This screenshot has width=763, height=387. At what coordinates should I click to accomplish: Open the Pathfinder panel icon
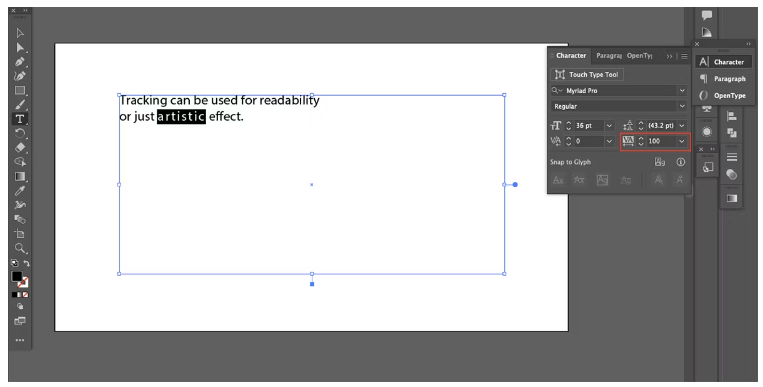click(x=731, y=132)
